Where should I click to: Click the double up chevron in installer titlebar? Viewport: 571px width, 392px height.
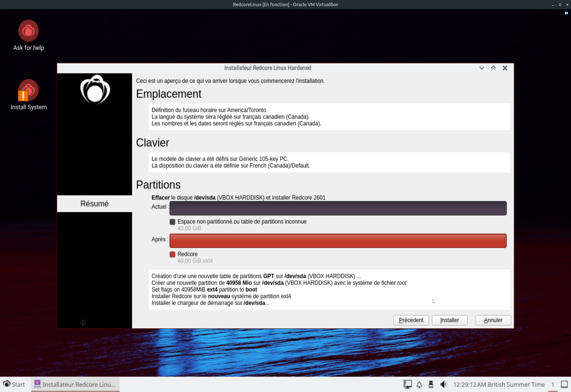[493, 68]
